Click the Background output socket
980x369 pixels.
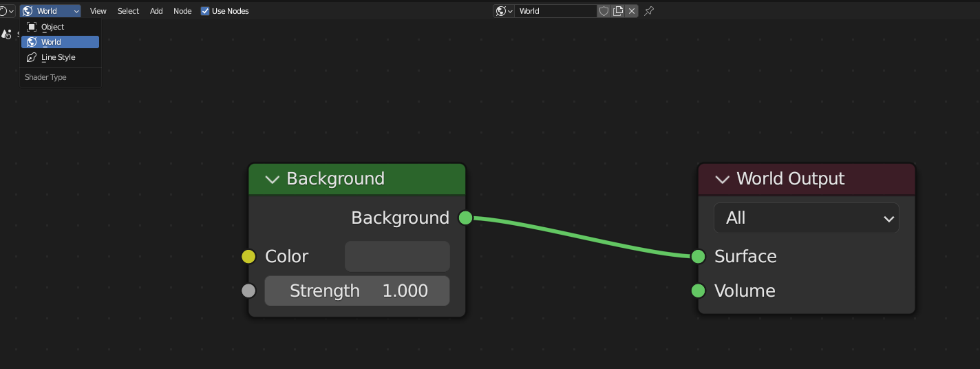(465, 218)
